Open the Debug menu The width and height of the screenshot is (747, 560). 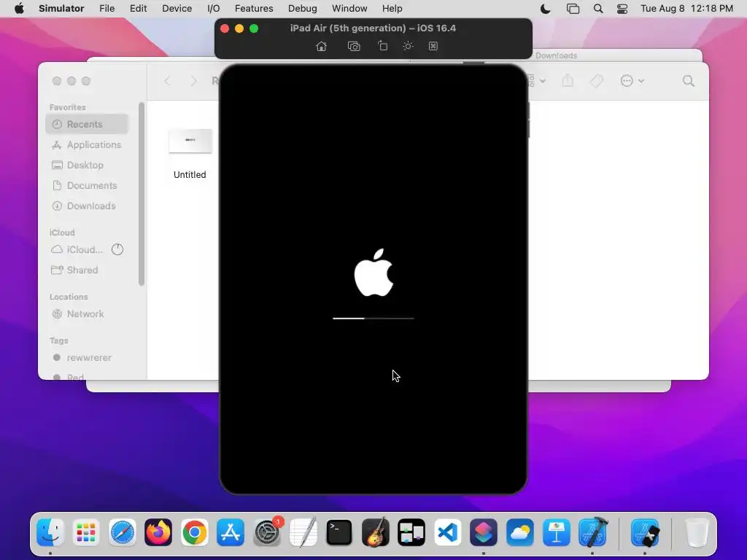[303, 9]
